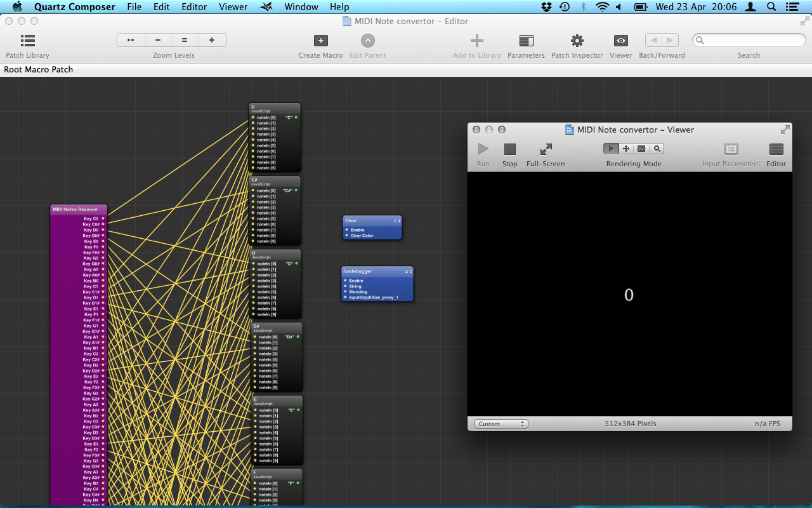The height and width of the screenshot is (508, 812).
Task: Open the Viewer menu in menu bar
Action: pyautogui.click(x=233, y=7)
